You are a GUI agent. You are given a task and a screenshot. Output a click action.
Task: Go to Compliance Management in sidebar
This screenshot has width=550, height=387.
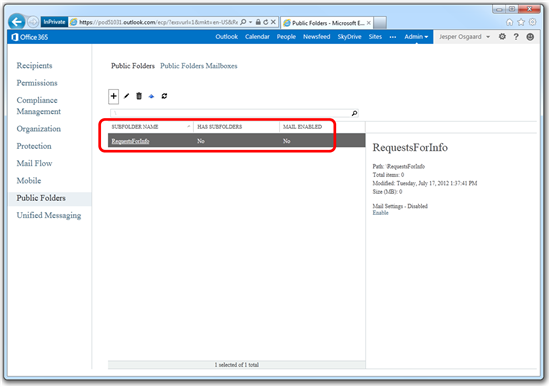(x=39, y=106)
